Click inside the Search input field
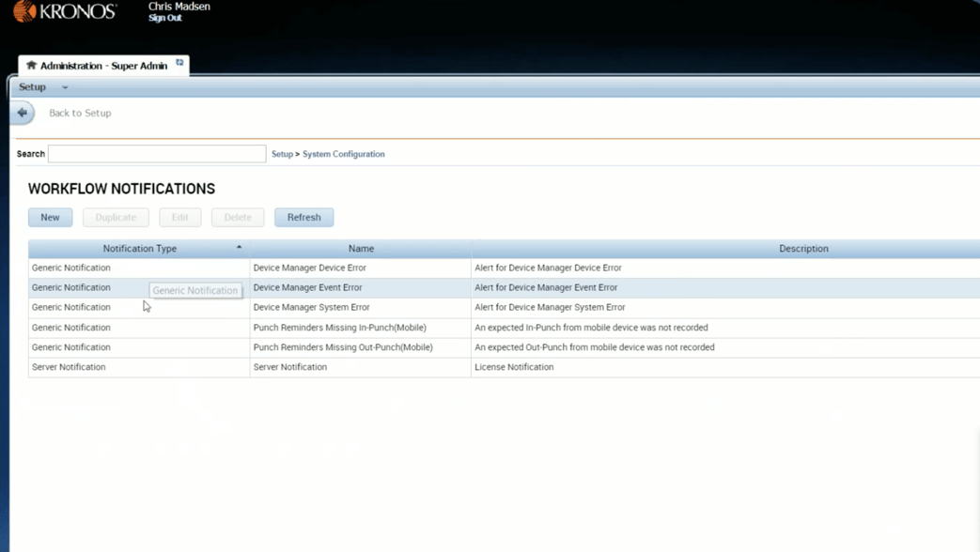The width and height of the screenshot is (980, 552). [157, 153]
